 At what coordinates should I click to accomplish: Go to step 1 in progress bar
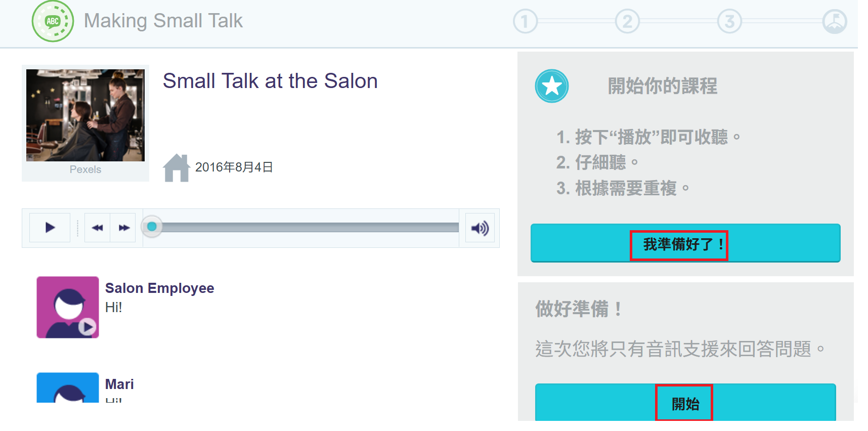pyautogui.click(x=525, y=21)
